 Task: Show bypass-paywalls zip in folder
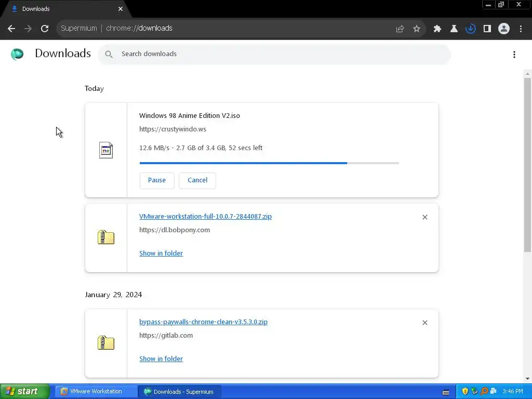pyautogui.click(x=161, y=358)
